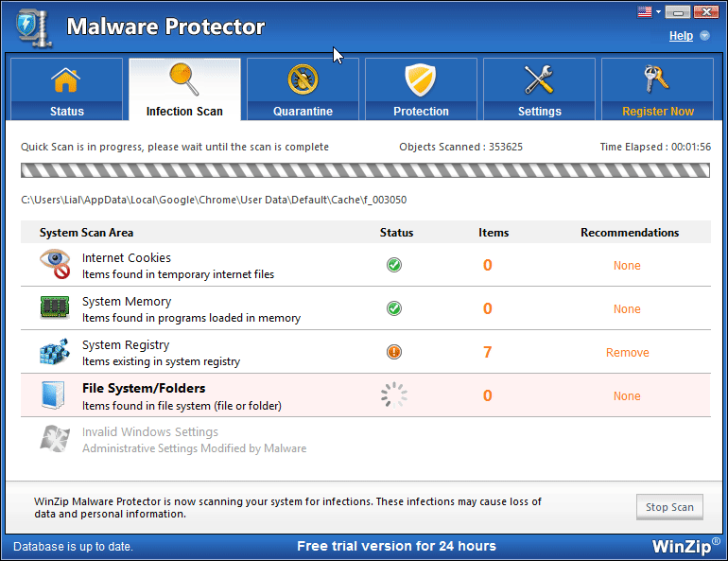Click the System Memory chip icon
This screenshot has width=728, height=561.
point(55,307)
